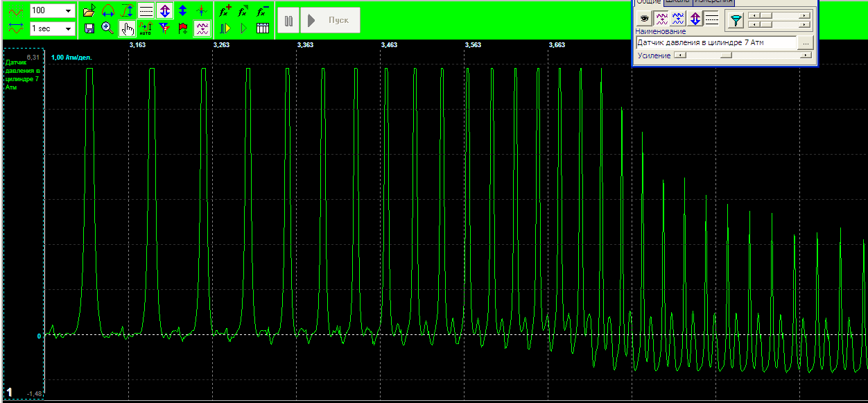Open the table grid icon
The width and height of the screenshot is (868, 403).
262,28
